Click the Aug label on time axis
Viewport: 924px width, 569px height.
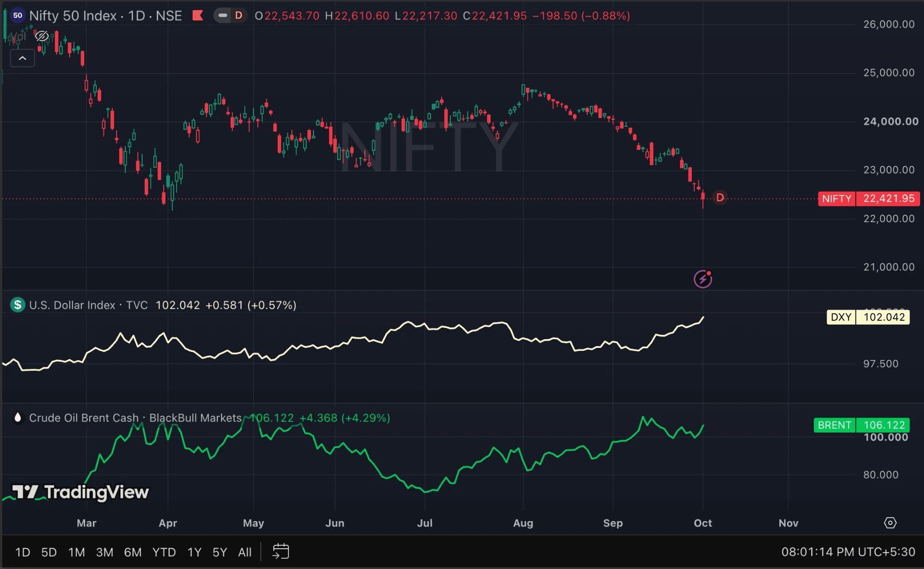(x=523, y=523)
